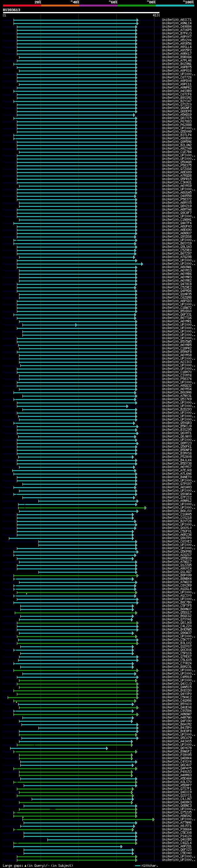Select hit label UniRef100_Q7PS97
This screenshot has height=868, width=197.
tap(177, 484)
